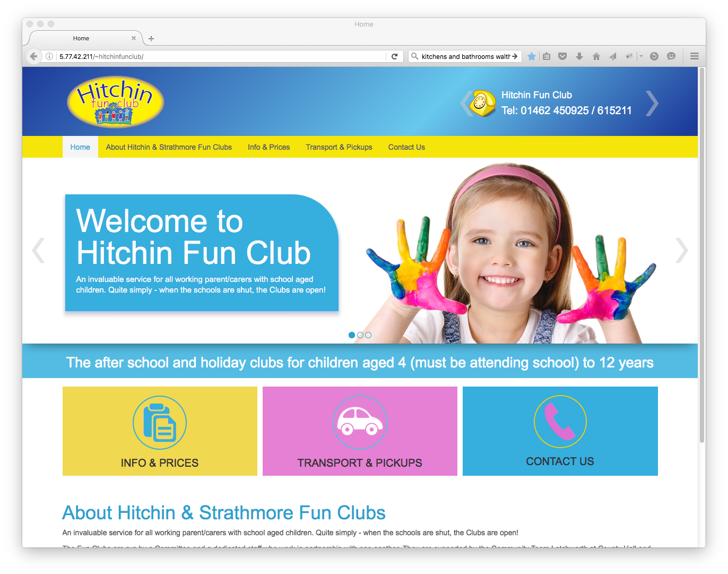728x574 pixels.
Task: Go to previous slide in main banner
Action: pyautogui.click(x=38, y=251)
